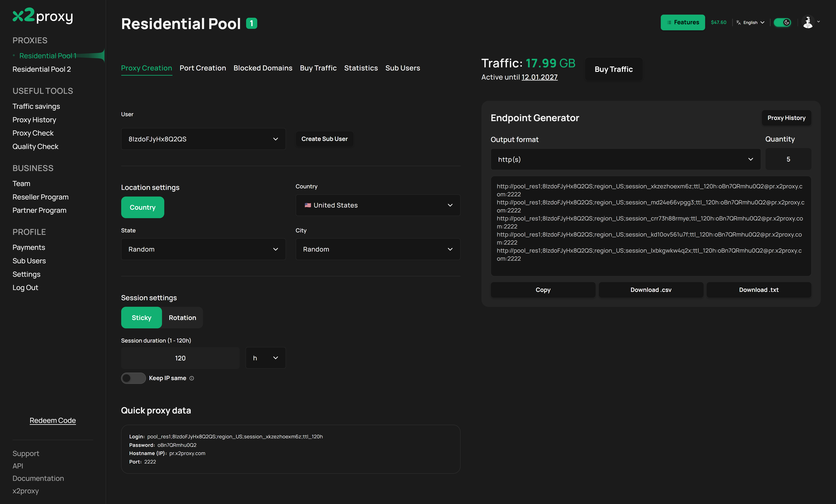Click Download .txt button

pyautogui.click(x=759, y=290)
